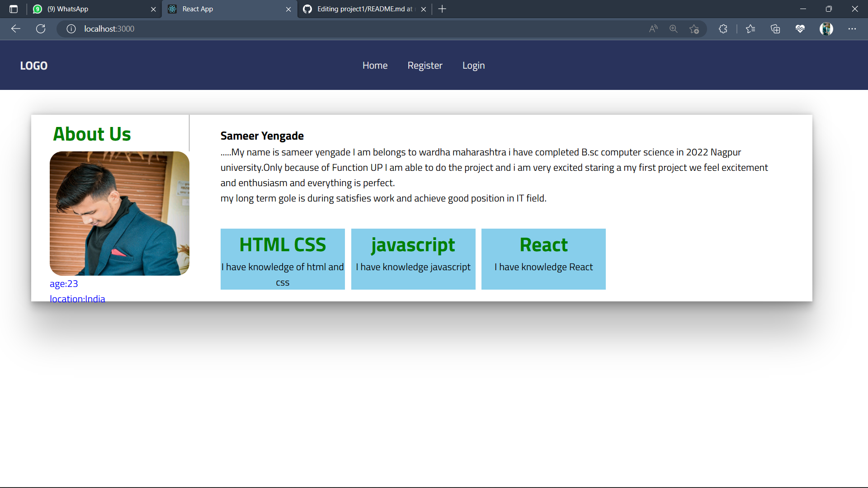Open Collections in the browser toolbar

(x=775, y=28)
